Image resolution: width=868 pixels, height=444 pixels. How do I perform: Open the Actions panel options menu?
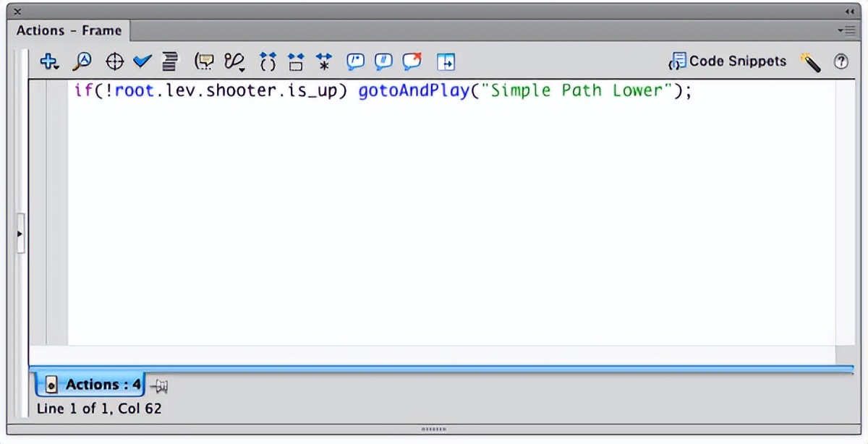(846, 30)
